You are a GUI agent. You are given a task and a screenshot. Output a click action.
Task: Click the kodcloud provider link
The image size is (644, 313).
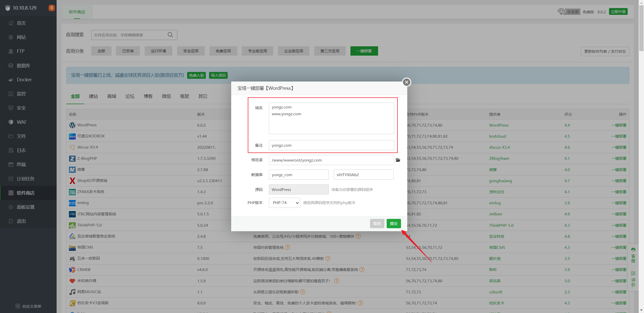497,136
